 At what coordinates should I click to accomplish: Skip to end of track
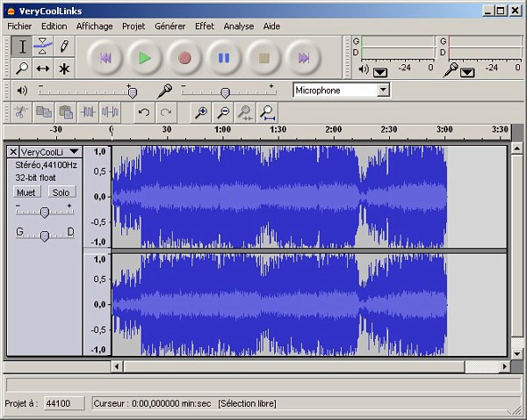coord(303,58)
